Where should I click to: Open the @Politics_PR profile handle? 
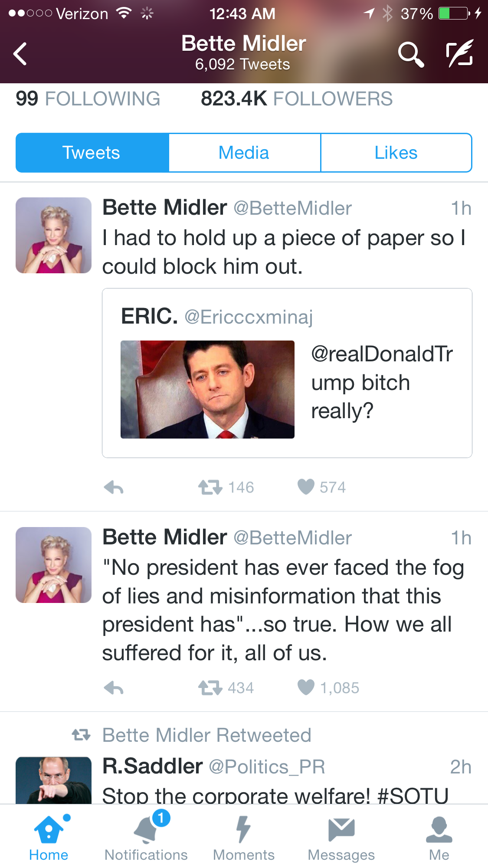(267, 767)
